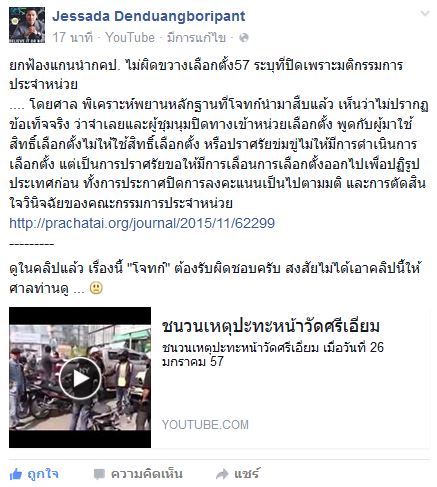The width and height of the screenshot is (437, 487).
Task: Open video title ชนวนเหตุปะทะหน้าวัดศรีเอียม
Action: [271, 326]
